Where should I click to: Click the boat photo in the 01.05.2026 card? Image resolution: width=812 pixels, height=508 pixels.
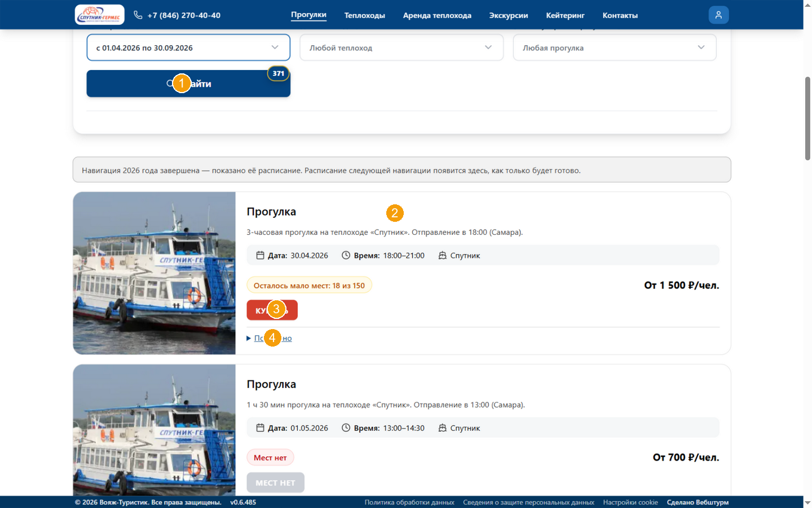coord(155,430)
